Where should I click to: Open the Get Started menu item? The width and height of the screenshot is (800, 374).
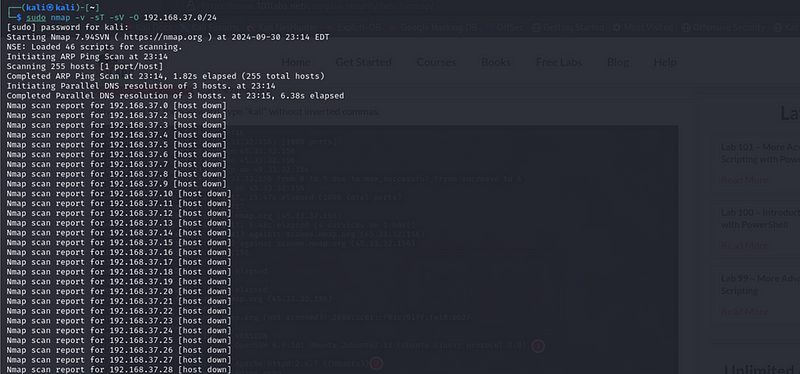[x=363, y=62]
